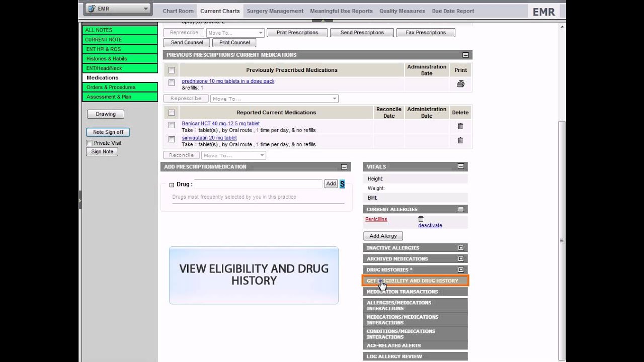Viewport: 644px width, 362px height.
Task: Open ALL NOTES in the sidebar
Action: [120, 30]
